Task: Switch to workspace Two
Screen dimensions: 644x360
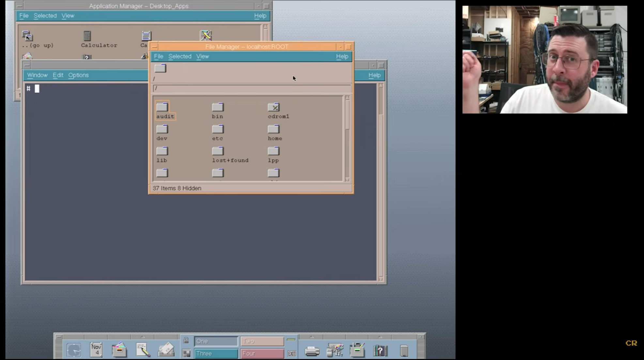Action: pos(262,341)
